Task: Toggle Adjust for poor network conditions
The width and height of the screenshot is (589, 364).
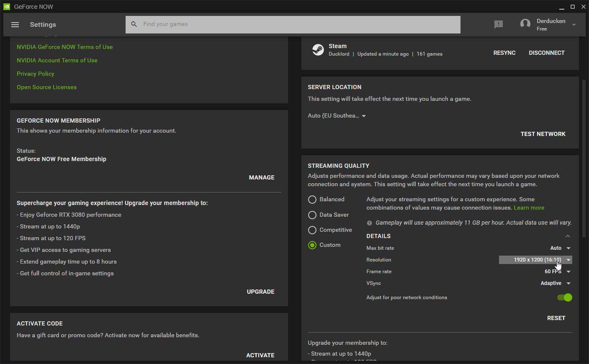Action: [564, 297]
